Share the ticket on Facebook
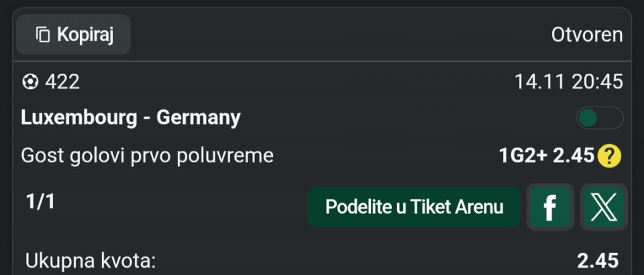The width and height of the screenshot is (644, 275). pos(550,207)
